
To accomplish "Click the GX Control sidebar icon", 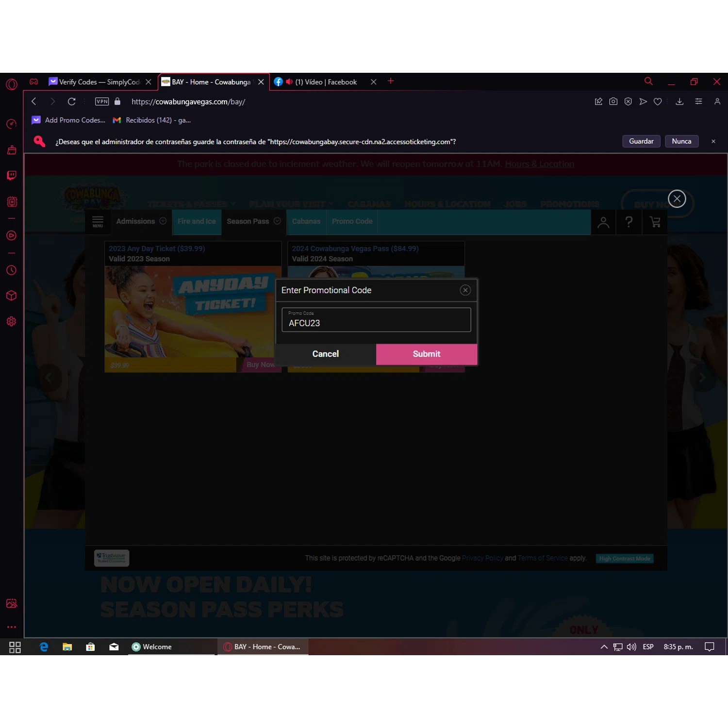I will (x=12, y=124).
